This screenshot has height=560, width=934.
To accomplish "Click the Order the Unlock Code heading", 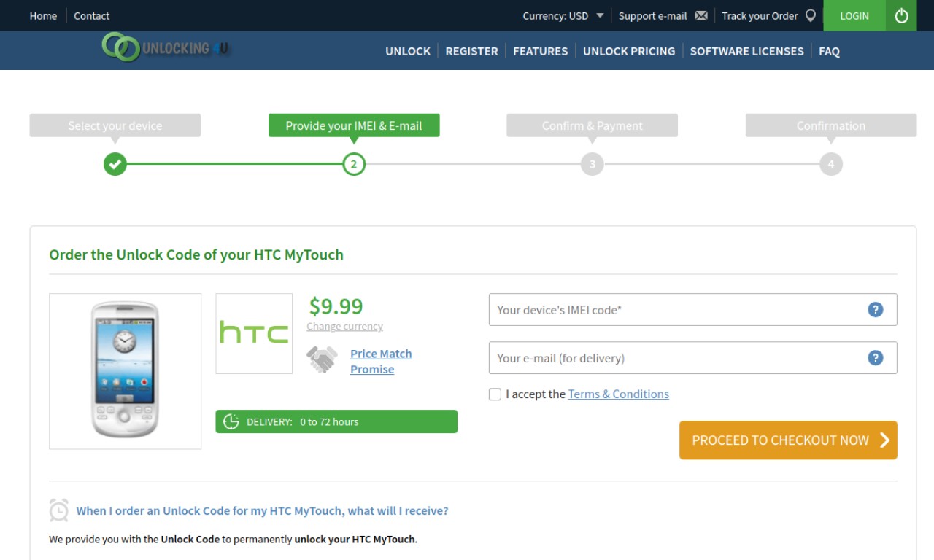I will pos(196,254).
